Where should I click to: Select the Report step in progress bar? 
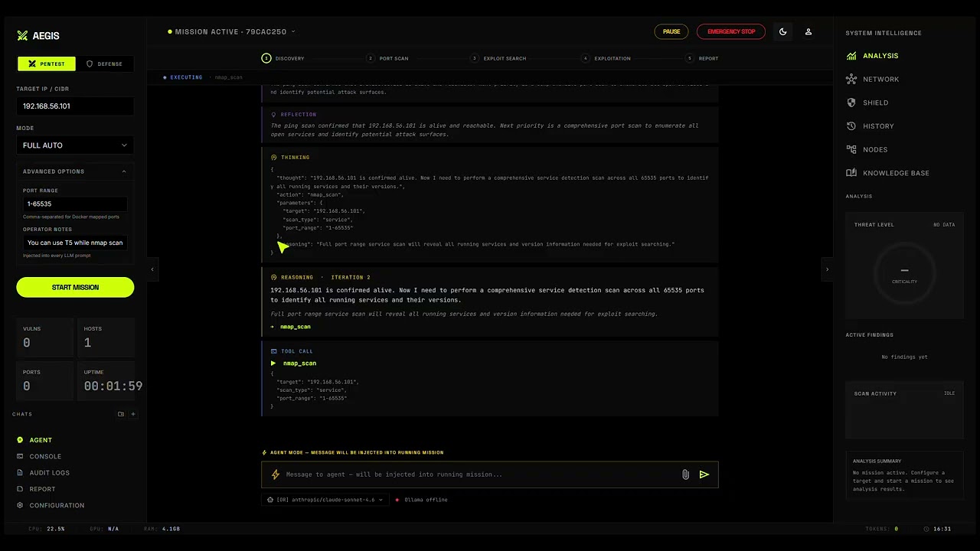click(x=702, y=58)
